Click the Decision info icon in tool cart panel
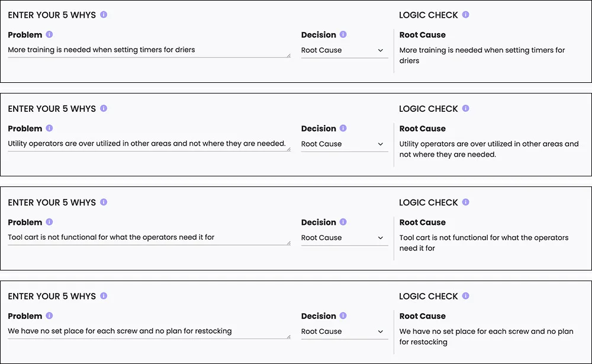592x364 pixels. (x=343, y=221)
